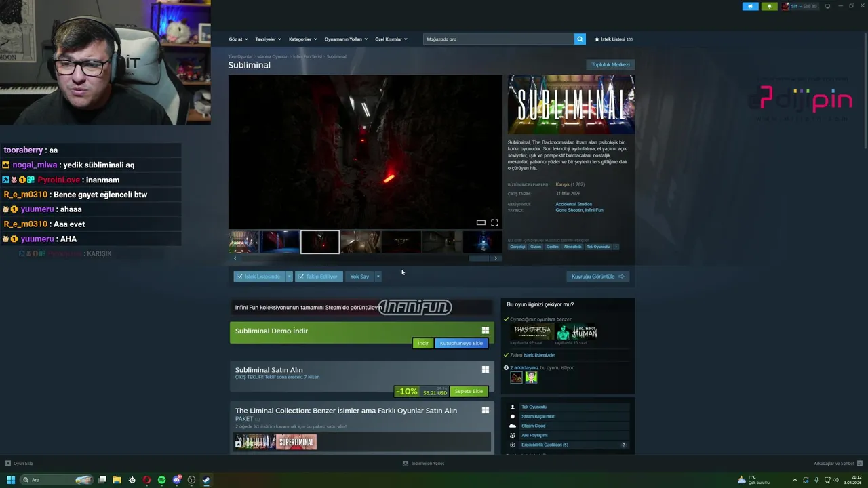
Task: Click the store search magnifier button
Action: pyautogui.click(x=580, y=39)
